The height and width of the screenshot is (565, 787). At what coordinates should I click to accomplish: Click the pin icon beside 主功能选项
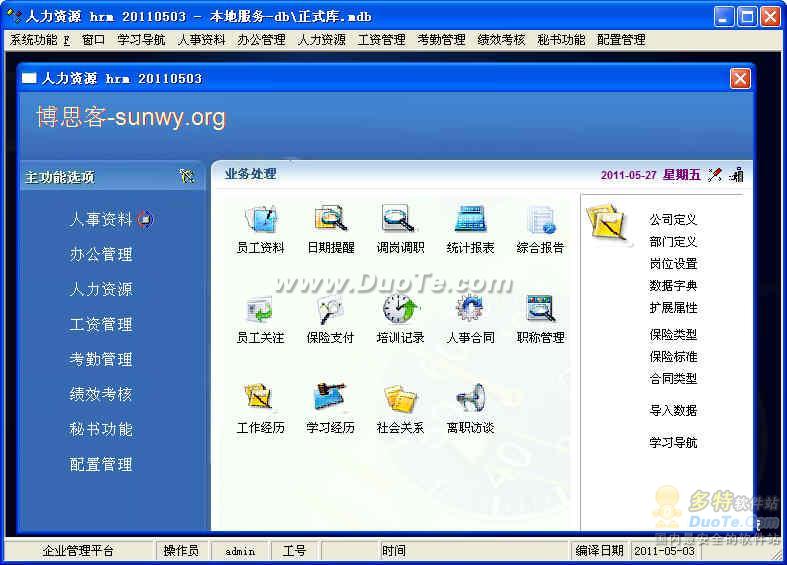186,176
